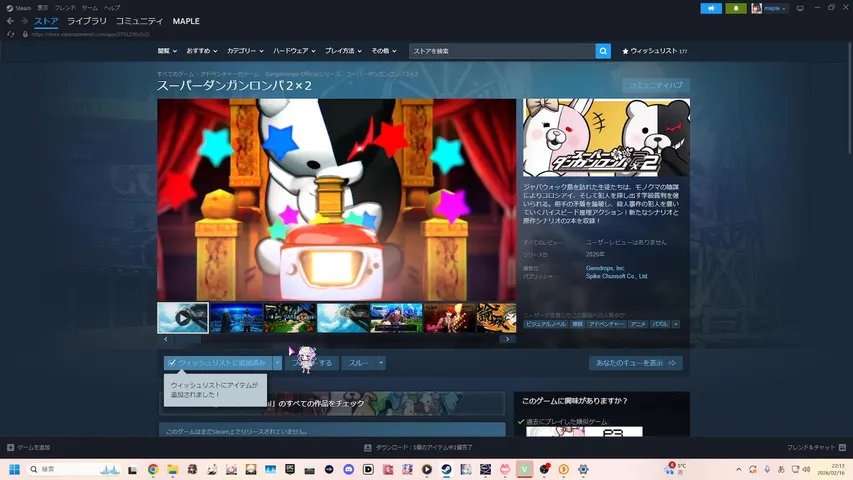Open コミュニティハブ community hub button
The image size is (853, 480).
point(656,85)
